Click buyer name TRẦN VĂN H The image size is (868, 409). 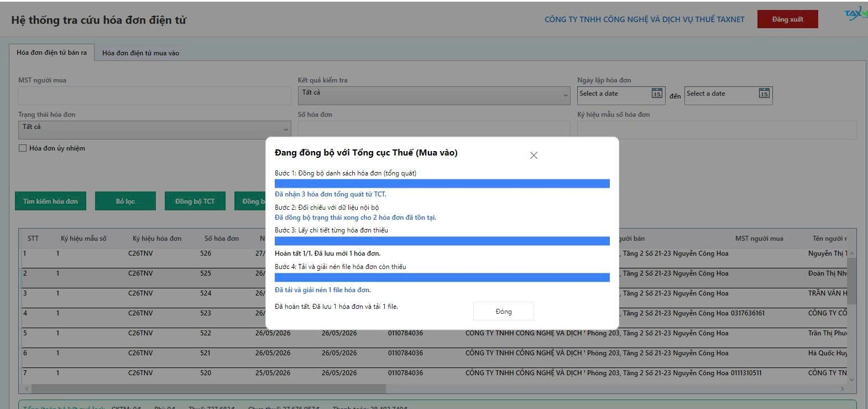tap(828, 293)
